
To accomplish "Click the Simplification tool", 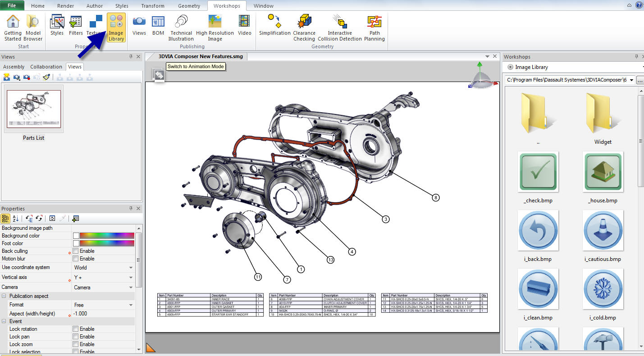I will [274, 25].
